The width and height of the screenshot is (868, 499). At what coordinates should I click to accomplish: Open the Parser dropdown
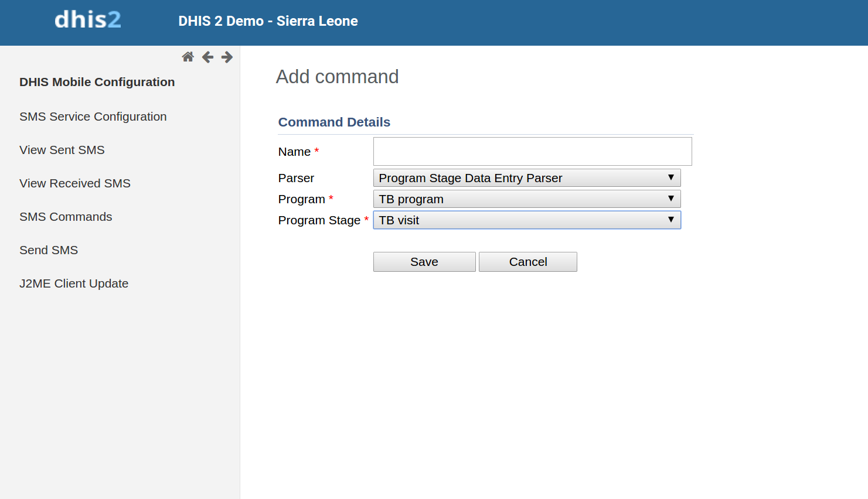(x=526, y=178)
